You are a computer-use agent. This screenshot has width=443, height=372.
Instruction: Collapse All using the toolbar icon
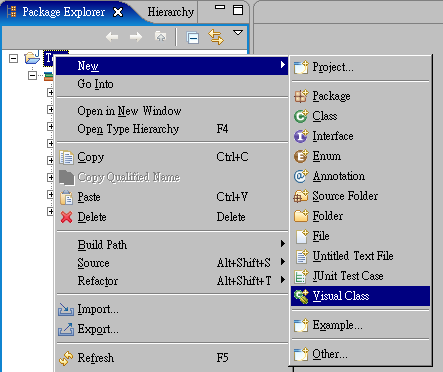click(192, 37)
